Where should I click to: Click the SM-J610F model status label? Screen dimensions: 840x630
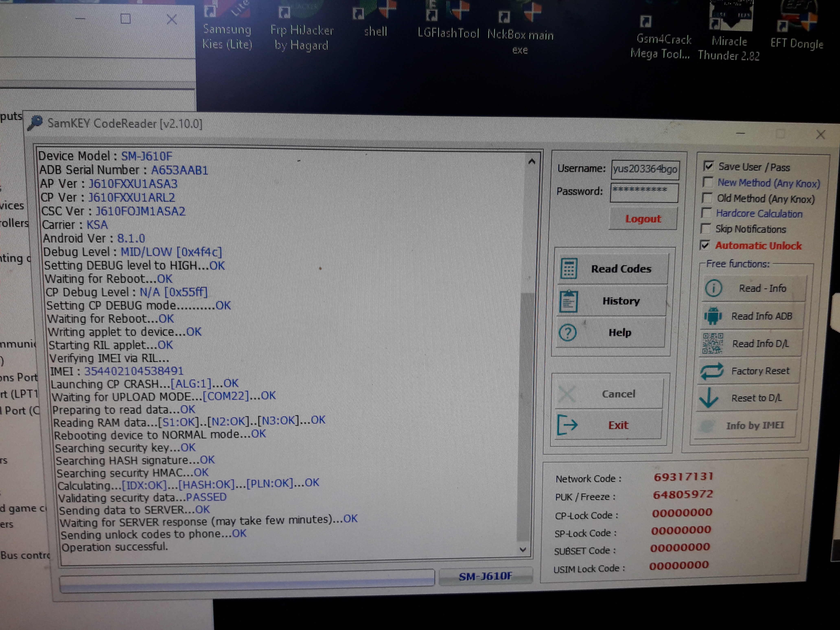pyautogui.click(x=485, y=576)
